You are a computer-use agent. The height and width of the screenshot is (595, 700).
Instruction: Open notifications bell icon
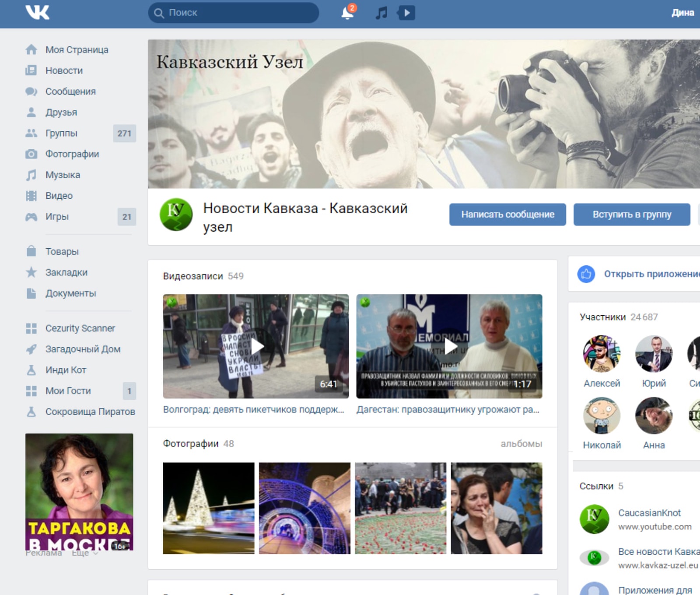tap(347, 13)
